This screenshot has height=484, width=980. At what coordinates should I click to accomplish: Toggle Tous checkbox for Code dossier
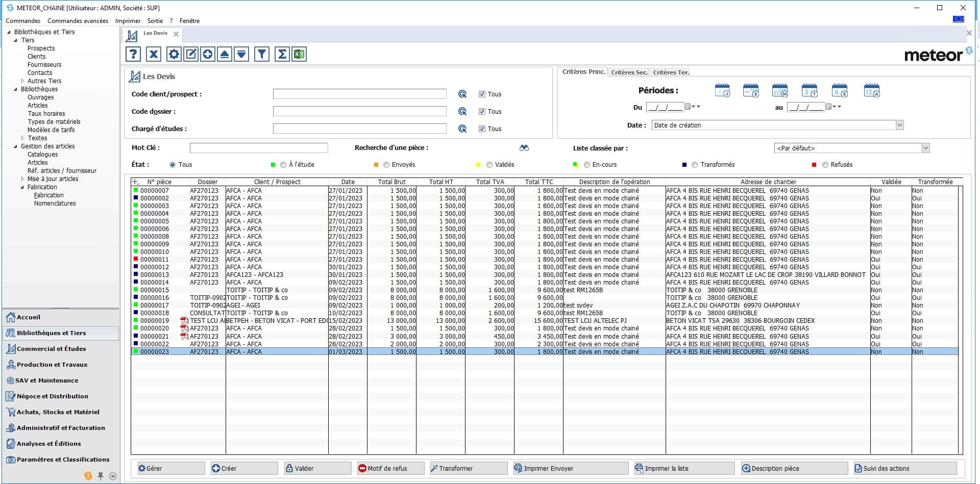tap(482, 112)
